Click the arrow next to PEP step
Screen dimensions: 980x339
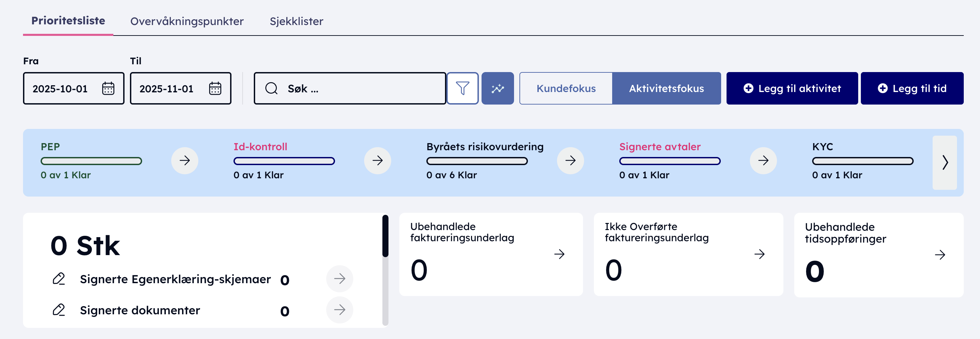(184, 161)
